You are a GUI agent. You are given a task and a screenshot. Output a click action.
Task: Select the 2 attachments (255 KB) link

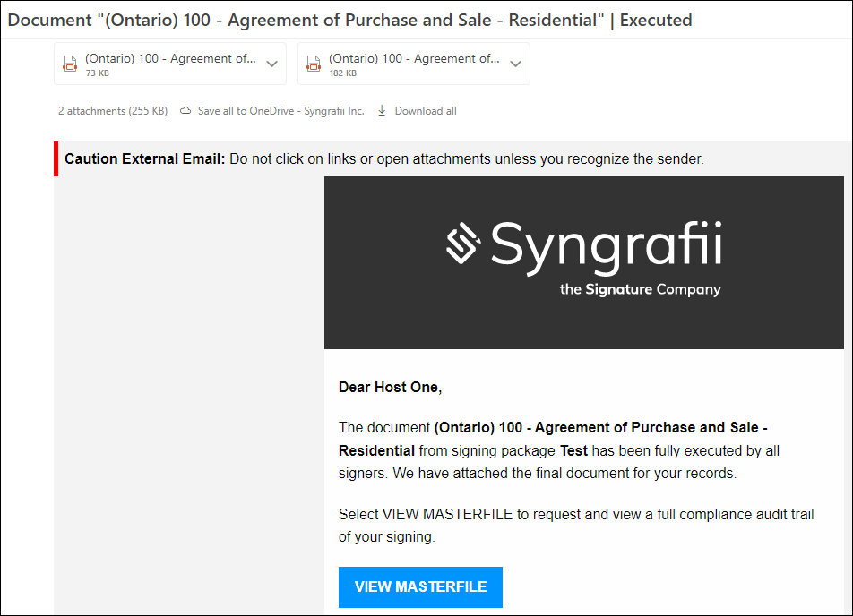tap(111, 110)
